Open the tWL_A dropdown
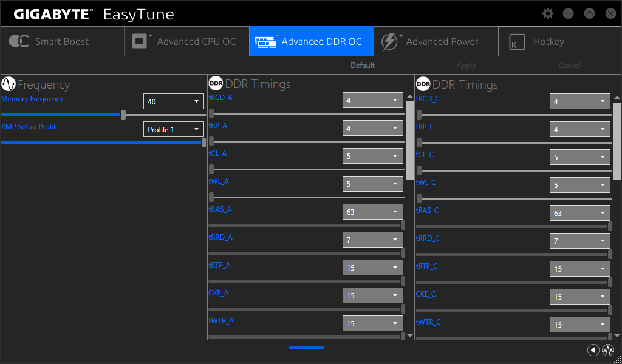 pyautogui.click(x=373, y=184)
